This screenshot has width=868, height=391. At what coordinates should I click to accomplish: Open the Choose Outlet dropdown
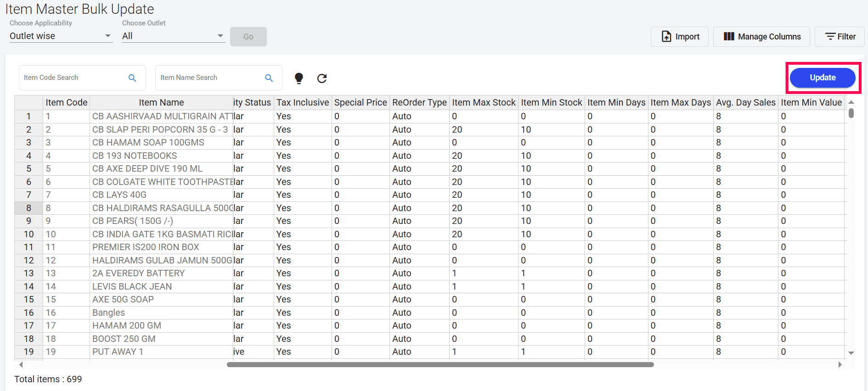tap(173, 36)
